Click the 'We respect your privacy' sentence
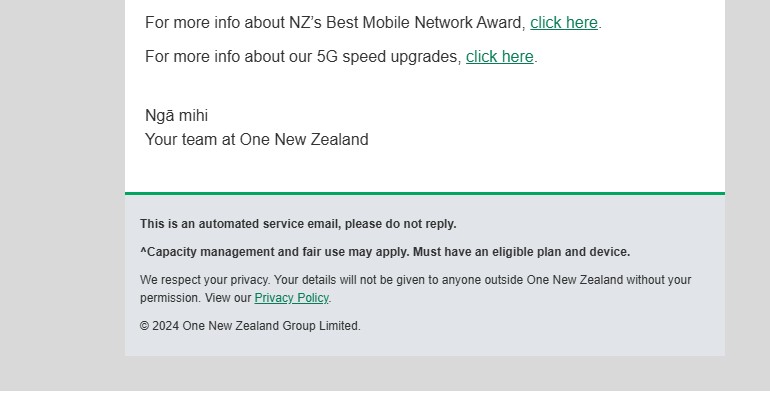 click(415, 289)
